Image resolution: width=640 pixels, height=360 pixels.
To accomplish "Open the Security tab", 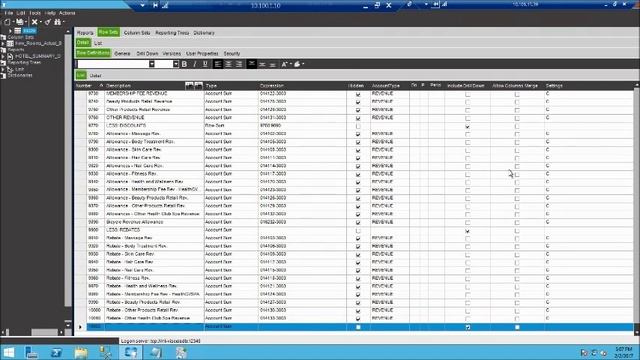I will 232,53.
